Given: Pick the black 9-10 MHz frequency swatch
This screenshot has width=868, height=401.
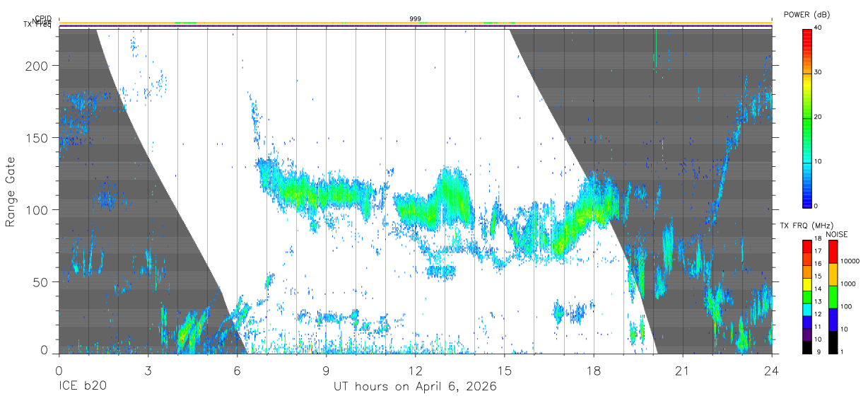Looking at the screenshot, I should click(807, 347).
